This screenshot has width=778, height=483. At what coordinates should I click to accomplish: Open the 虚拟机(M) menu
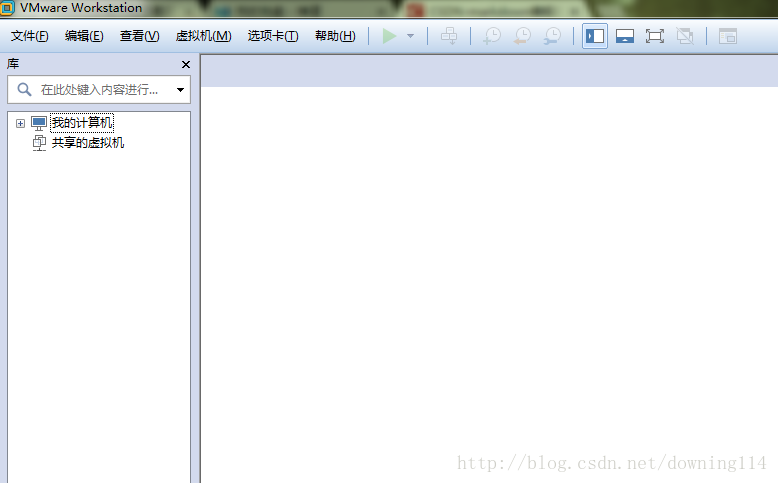(x=203, y=36)
